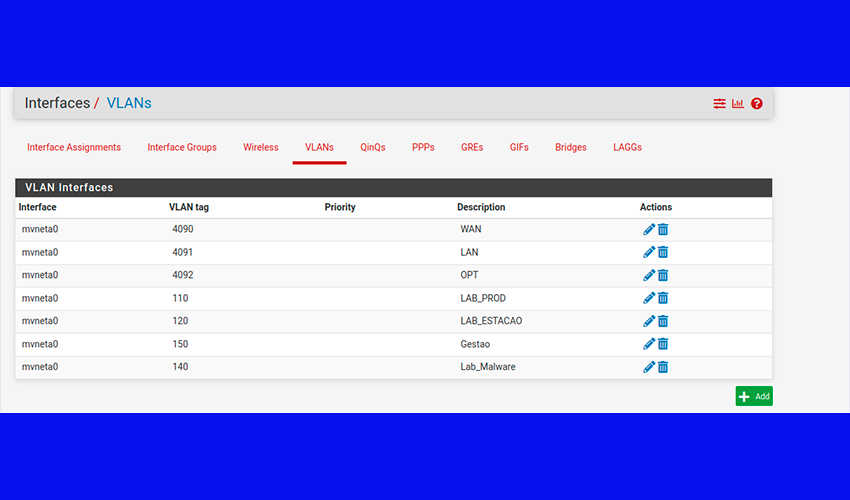Image resolution: width=850 pixels, height=500 pixels.
Task: Switch to Interface Assignments tab
Action: coord(74,148)
